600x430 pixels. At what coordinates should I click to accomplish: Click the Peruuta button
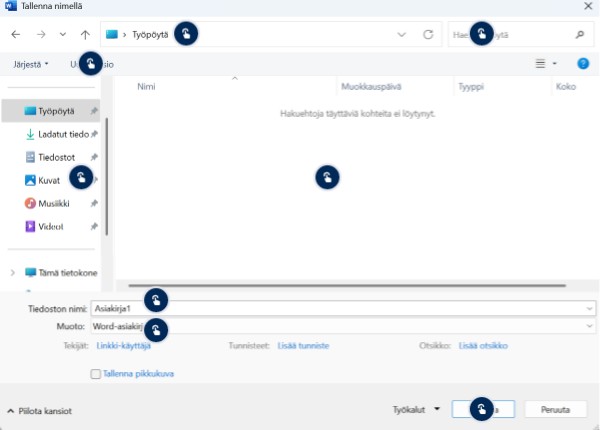pyautogui.click(x=555, y=409)
